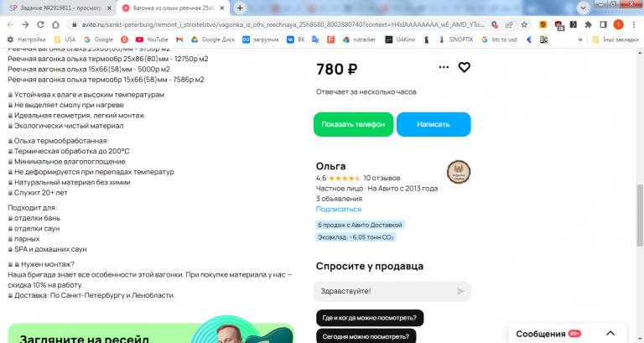Bookmark page with the star icon
Viewport: 644px width, 343px height.
[x=524, y=24]
